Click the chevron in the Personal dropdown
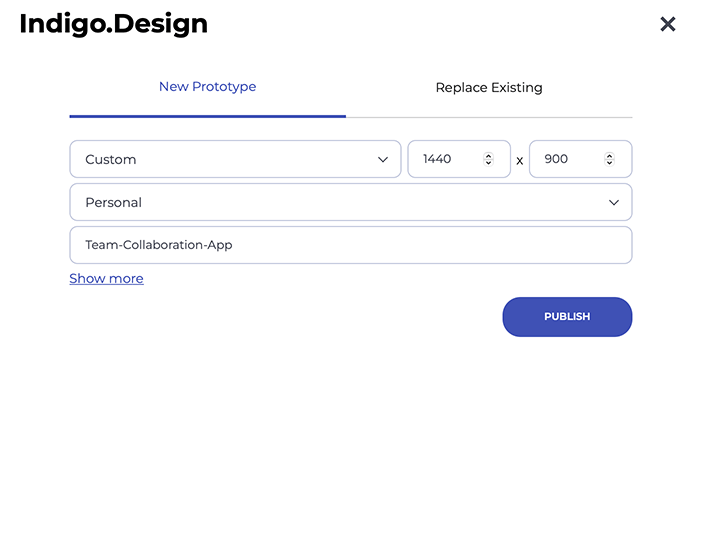703x555 pixels. pos(614,203)
